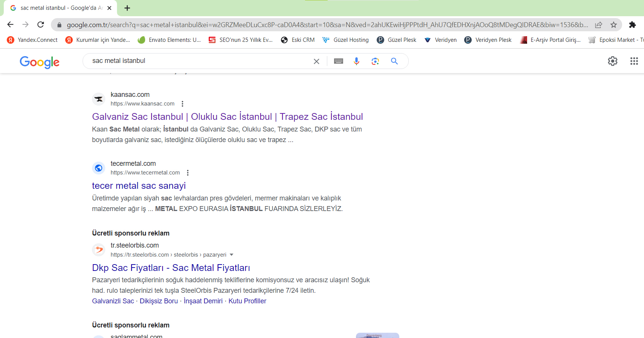Reload the current page
This screenshot has width=644, height=338.
point(41,24)
